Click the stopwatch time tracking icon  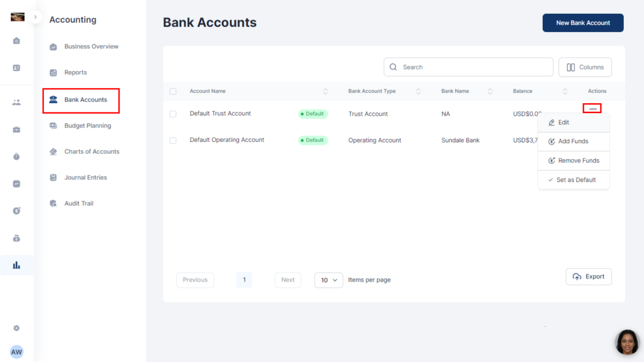(x=16, y=156)
